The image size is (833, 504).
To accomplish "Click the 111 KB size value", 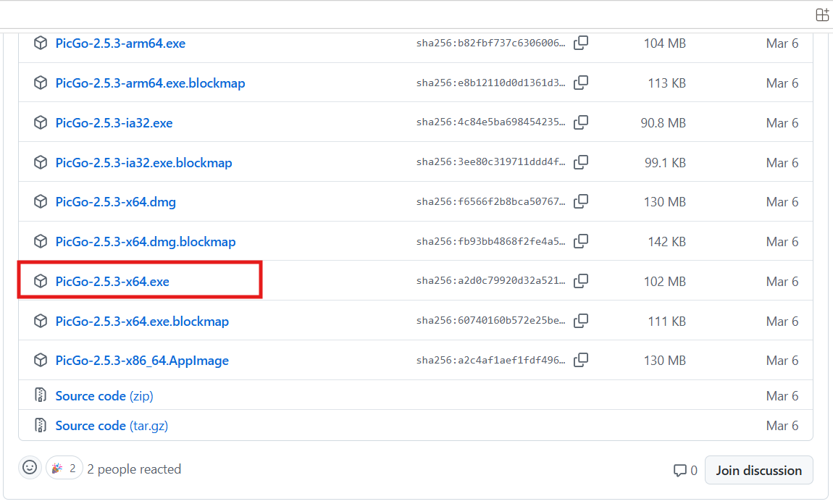I will [666, 322].
